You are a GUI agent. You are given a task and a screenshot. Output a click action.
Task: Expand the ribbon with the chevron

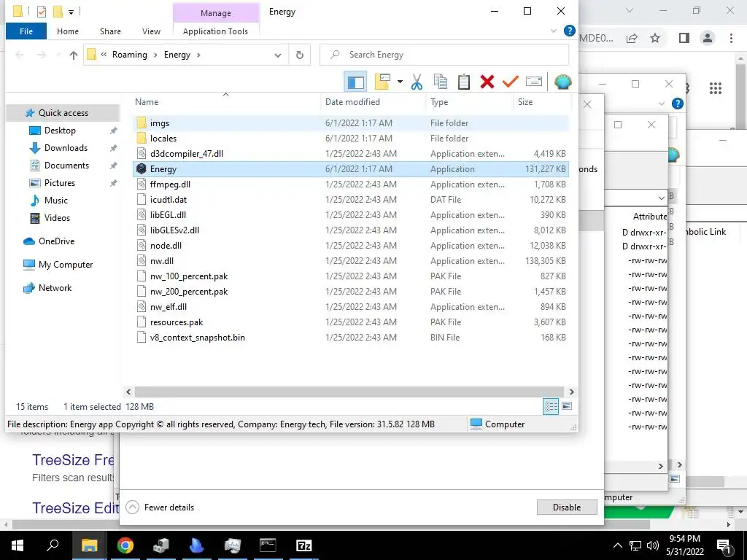click(x=554, y=31)
